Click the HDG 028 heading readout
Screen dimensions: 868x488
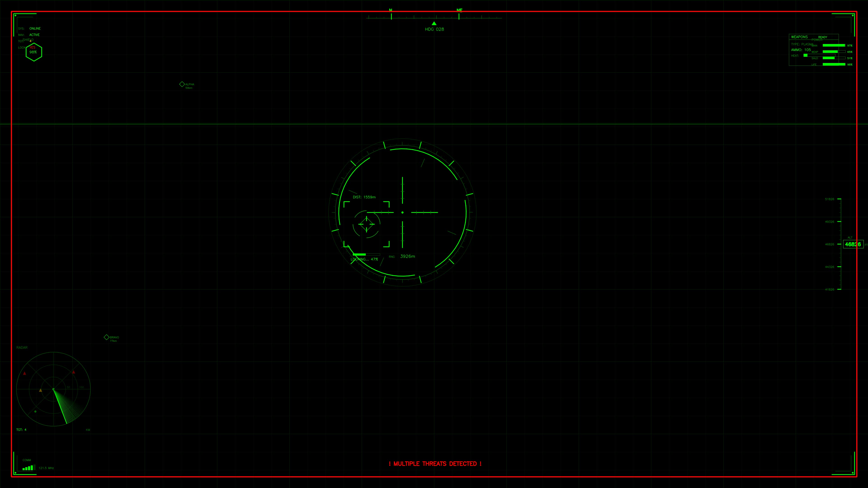tap(434, 29)
